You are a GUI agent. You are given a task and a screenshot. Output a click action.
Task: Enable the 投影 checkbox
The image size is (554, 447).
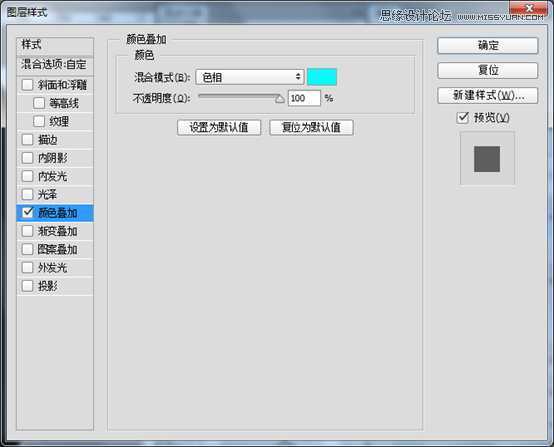(x=28, y=286)
